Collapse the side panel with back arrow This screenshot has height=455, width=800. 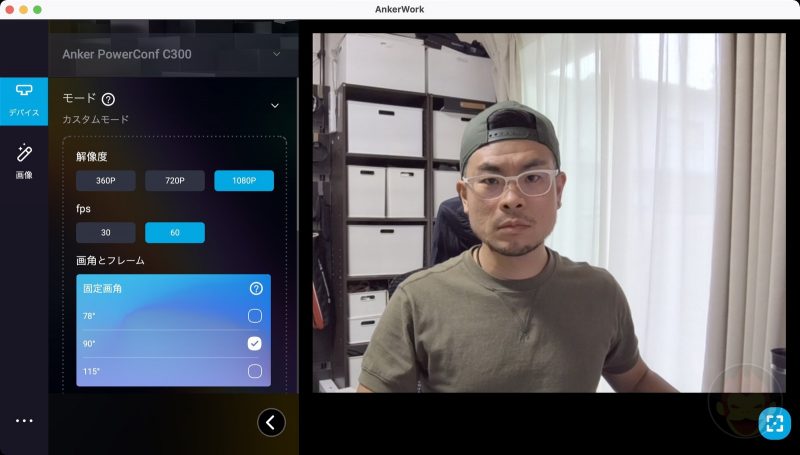point(271,423)
